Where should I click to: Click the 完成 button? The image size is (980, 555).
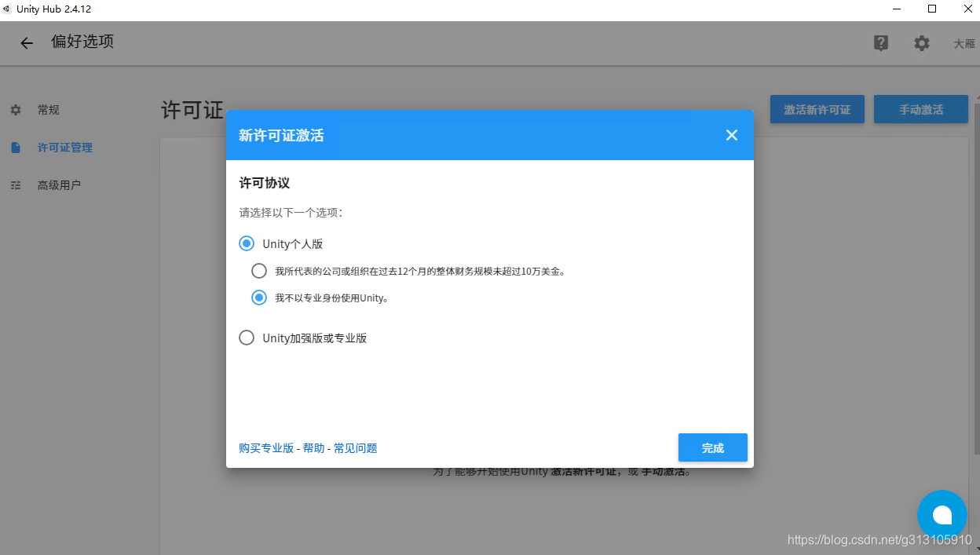point(713,447)
